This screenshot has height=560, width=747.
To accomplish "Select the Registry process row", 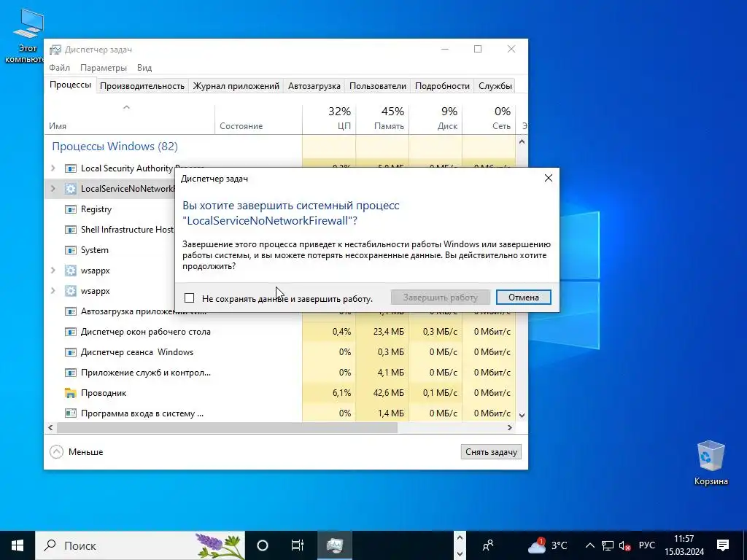I will point(109,209).
